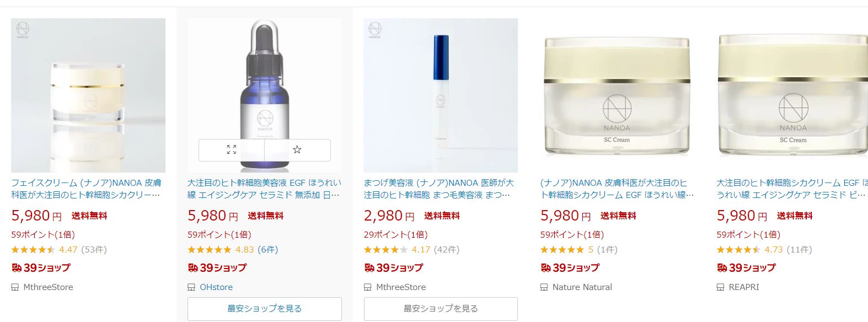Click store icon beside OHstore

tap(191, 287)
